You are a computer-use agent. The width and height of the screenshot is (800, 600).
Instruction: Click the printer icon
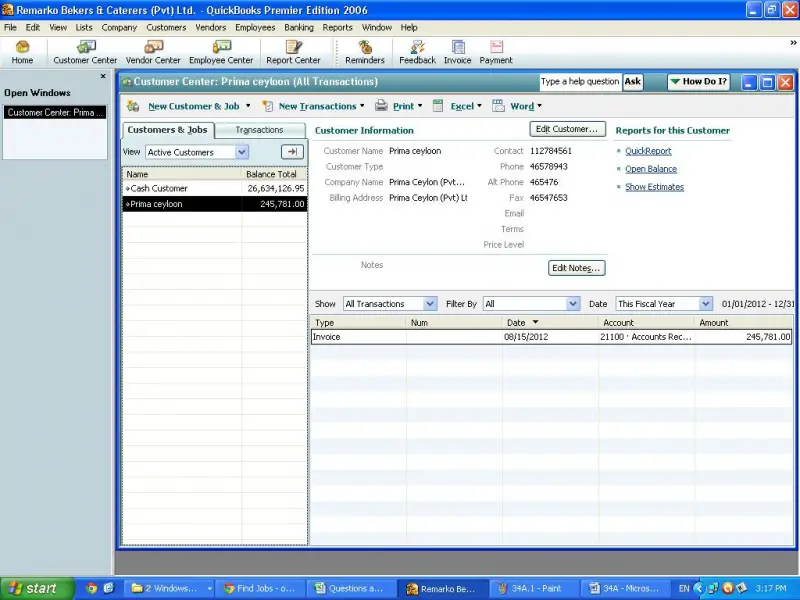[x=381, y=106]
